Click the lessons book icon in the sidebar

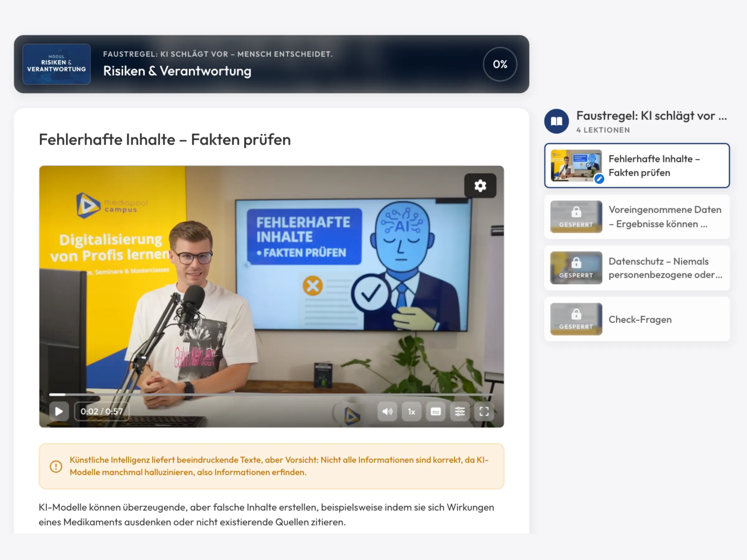pos(556,121)
